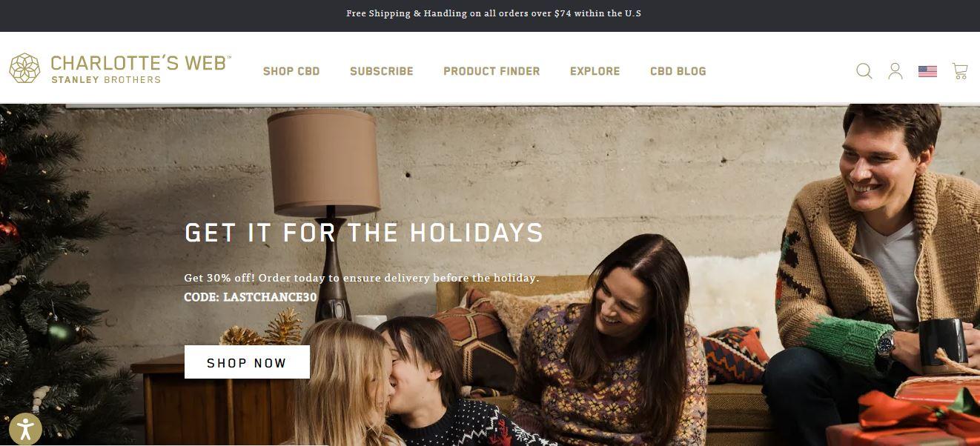Click the table lamp in hero image
Viewport: 980px width, 446px height.
pyautogui.click(x=323, y=215)
